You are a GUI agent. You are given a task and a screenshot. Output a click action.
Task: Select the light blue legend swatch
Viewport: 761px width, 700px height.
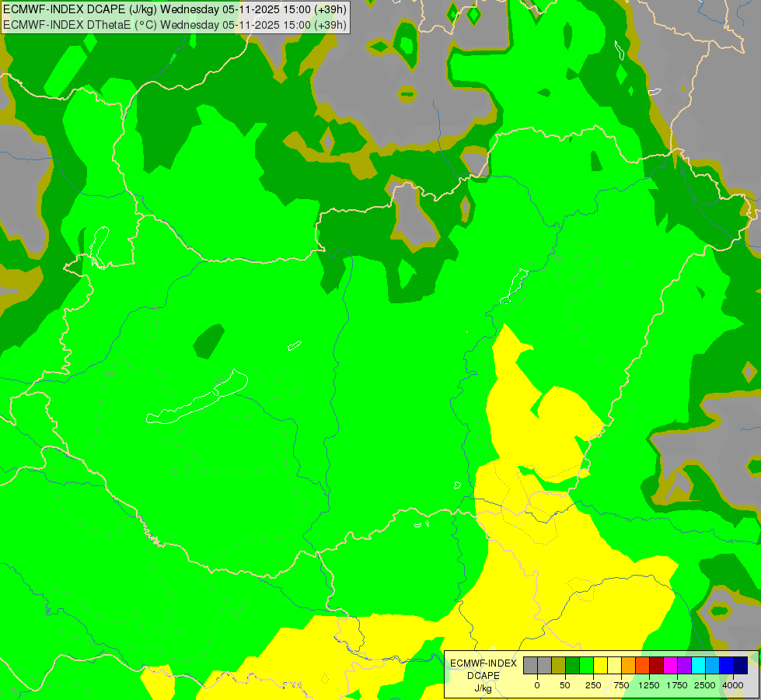tap(713, 665)
